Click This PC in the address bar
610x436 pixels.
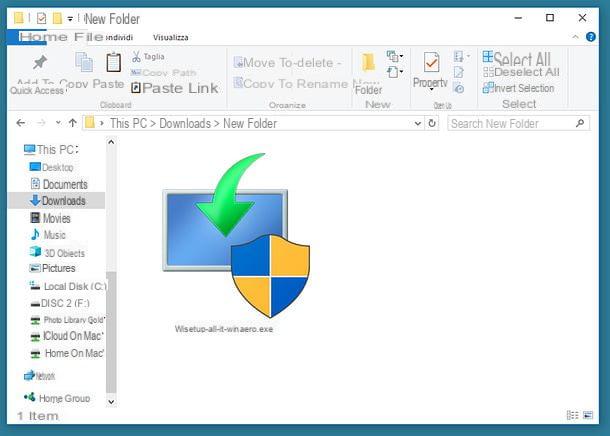128,123
